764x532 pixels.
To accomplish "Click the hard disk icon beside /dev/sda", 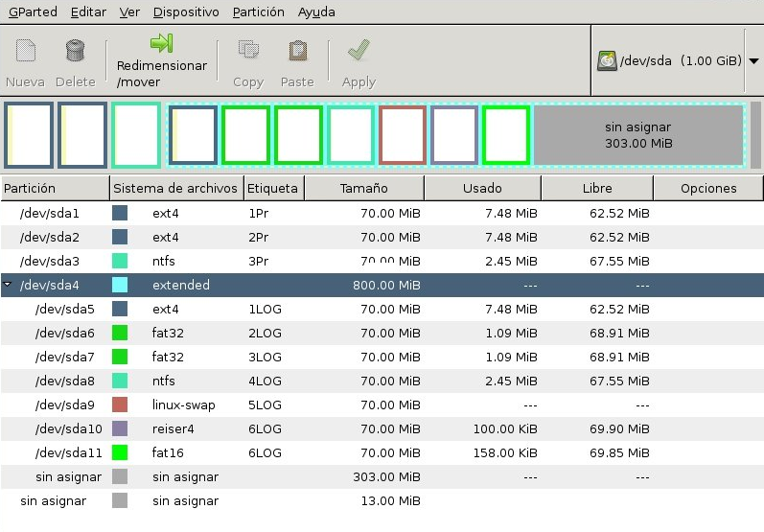I will click(x=607, y=61).
